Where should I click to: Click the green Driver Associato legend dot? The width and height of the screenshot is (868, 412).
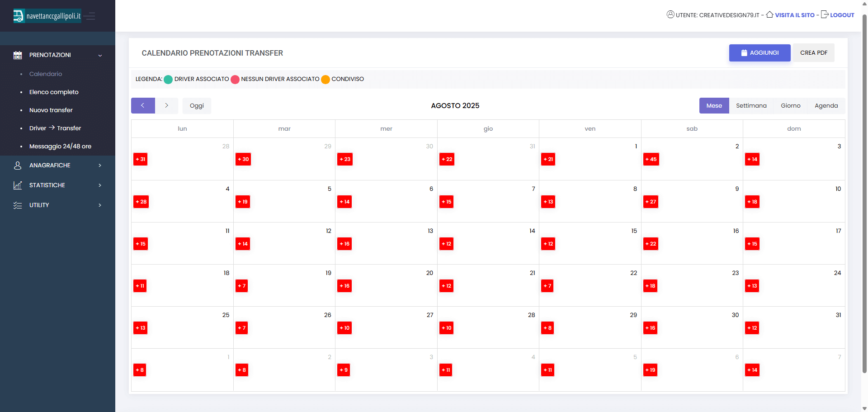pyautogui.click(x=168, y=80)
